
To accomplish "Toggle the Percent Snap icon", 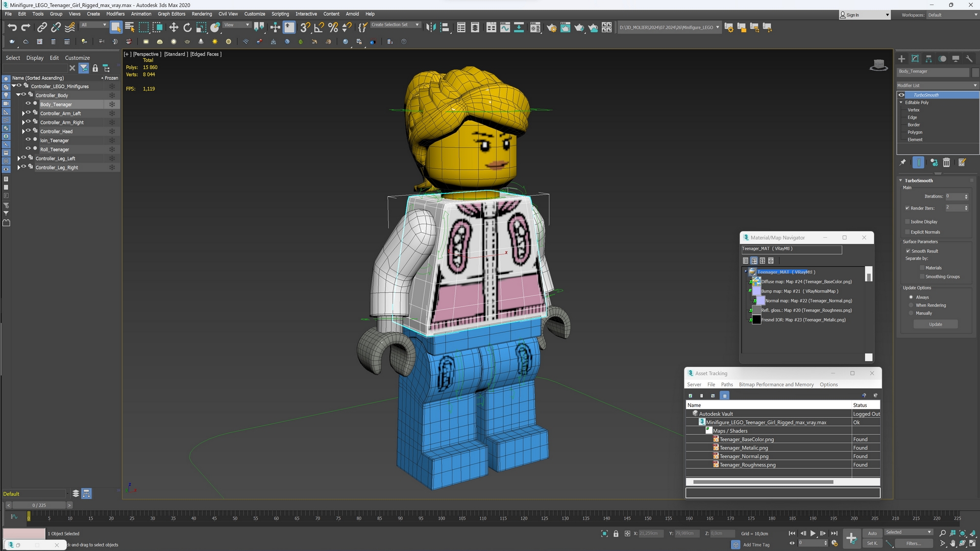I will 333,28.
